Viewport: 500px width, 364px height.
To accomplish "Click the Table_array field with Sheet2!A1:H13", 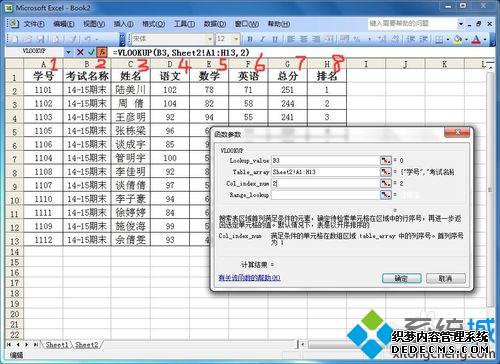I will pyautogui.click(x=325, y=172).
